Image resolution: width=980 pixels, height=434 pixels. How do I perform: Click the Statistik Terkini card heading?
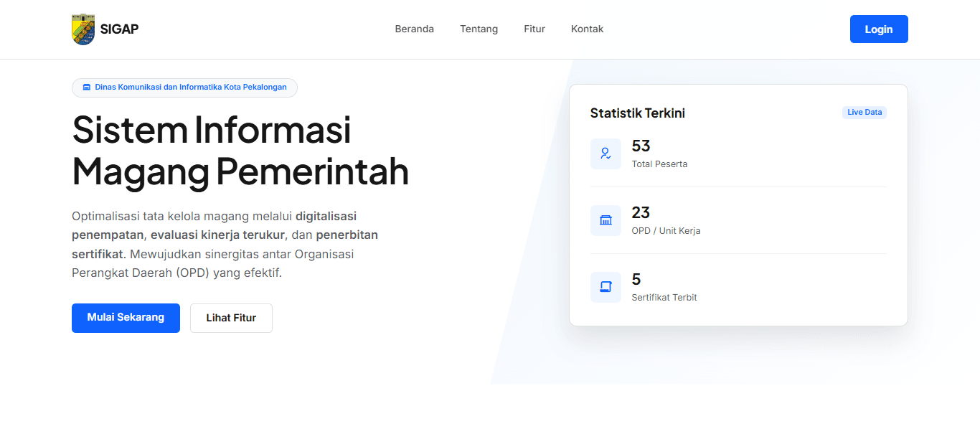[637, 113]
